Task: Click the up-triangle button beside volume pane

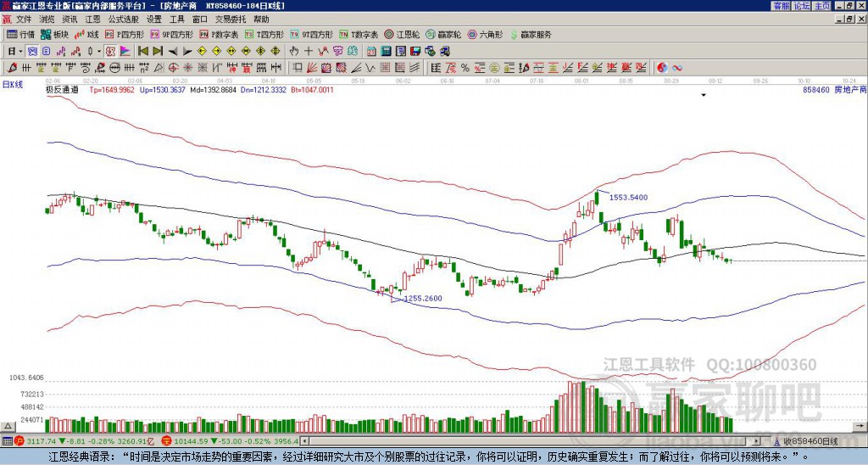Action: (x=8, y=426)
